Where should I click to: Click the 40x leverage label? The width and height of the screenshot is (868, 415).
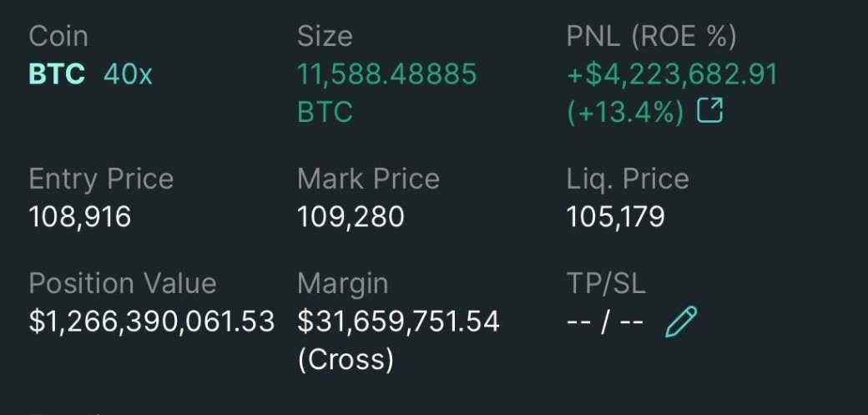(128, 74)
